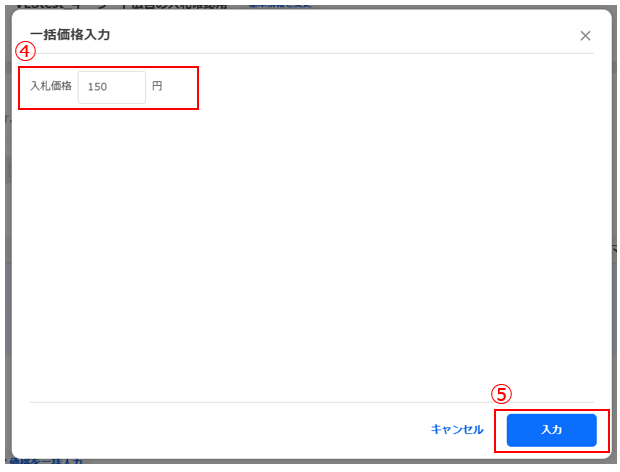Viewport: 620px width, 472px height.
Task: Click the red highlight box around 入力
Action: 552,431
